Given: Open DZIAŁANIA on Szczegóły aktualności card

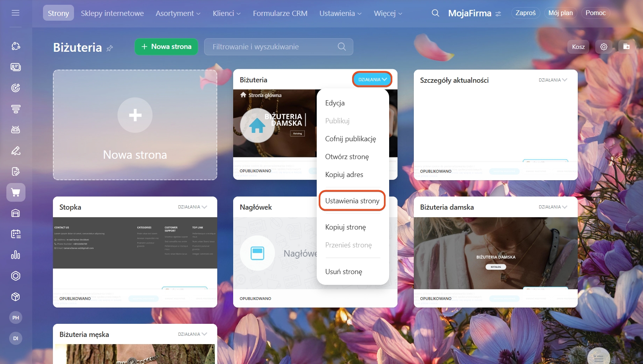Looking at the screenshot, I should 553,80.
